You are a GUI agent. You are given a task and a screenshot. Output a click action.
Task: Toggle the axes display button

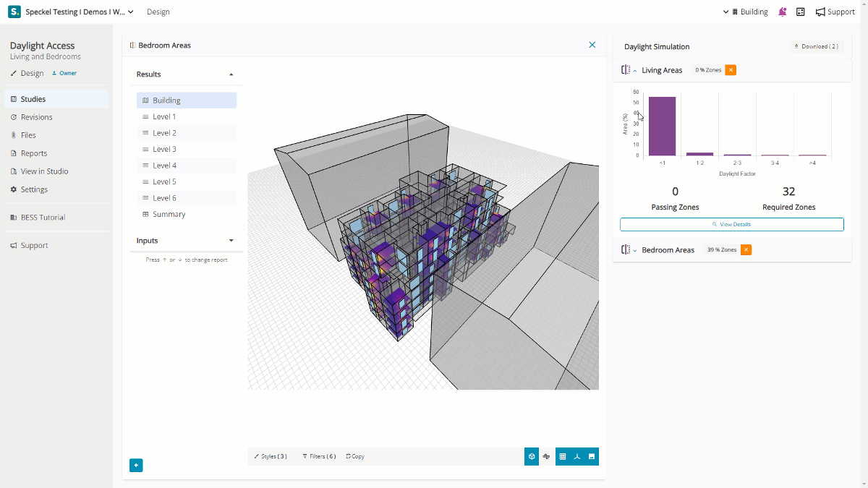(x=577, y=456)
